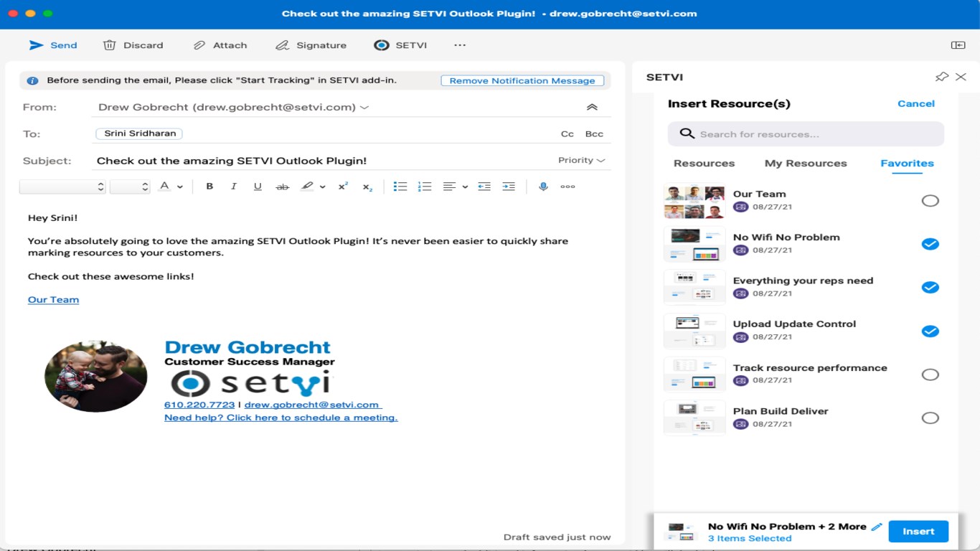
Task: Click the "Track resource performance" title
Action: point(810,368)
